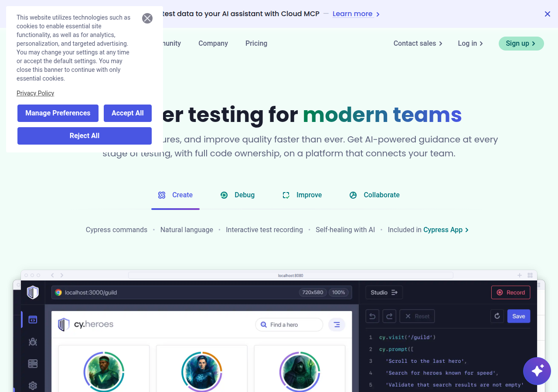Click the Find a hero search field

(x=289, y=324)
